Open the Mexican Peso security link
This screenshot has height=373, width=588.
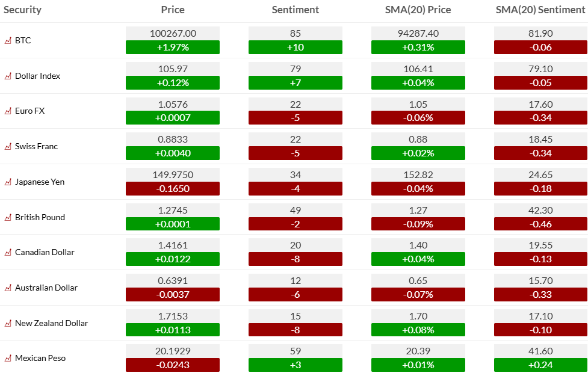coord(40,359)
